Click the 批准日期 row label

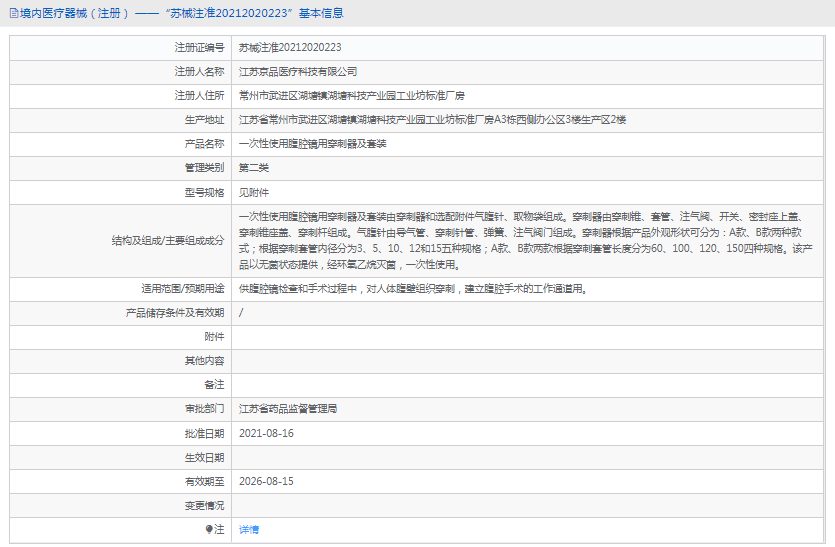point(204,434)
